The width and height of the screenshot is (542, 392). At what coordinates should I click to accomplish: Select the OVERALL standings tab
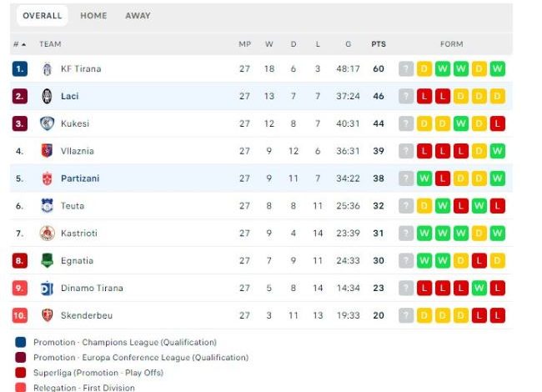[x=43, y=16]
